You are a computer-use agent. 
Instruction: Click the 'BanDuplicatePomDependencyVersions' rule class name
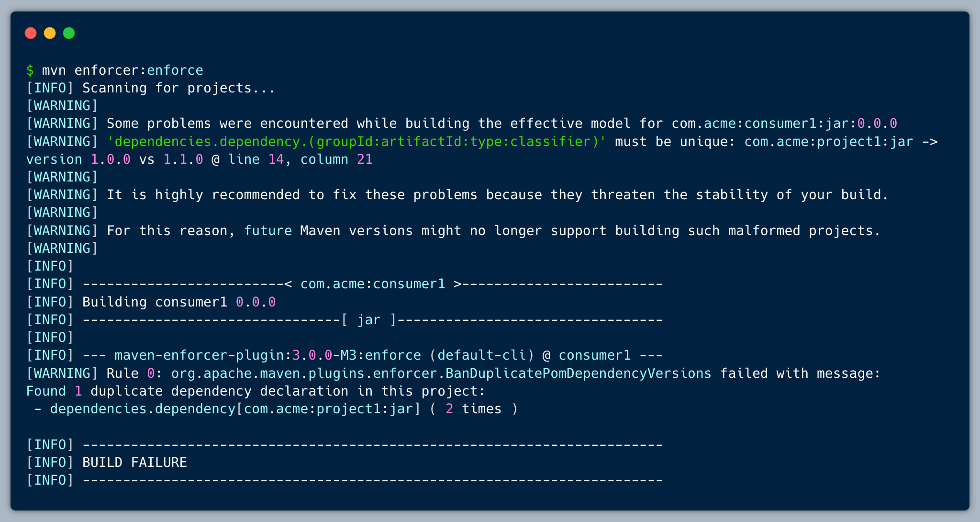579,374
